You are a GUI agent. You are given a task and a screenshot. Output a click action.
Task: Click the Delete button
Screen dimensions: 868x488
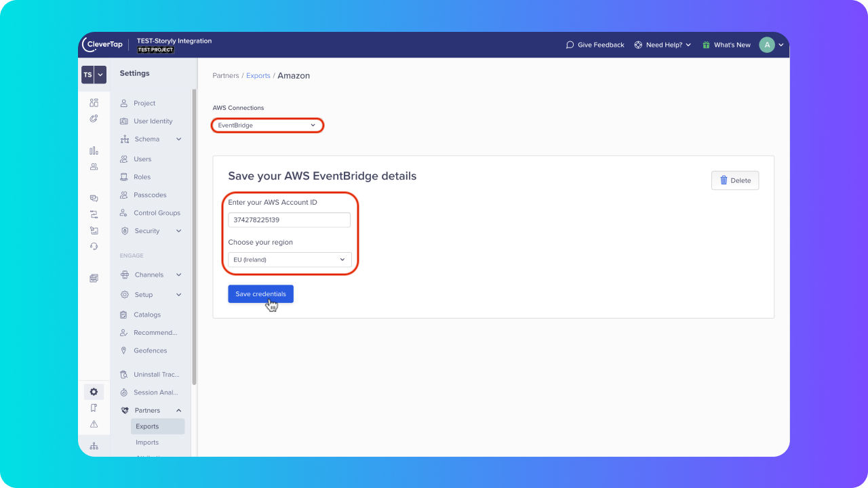(735, 180)
